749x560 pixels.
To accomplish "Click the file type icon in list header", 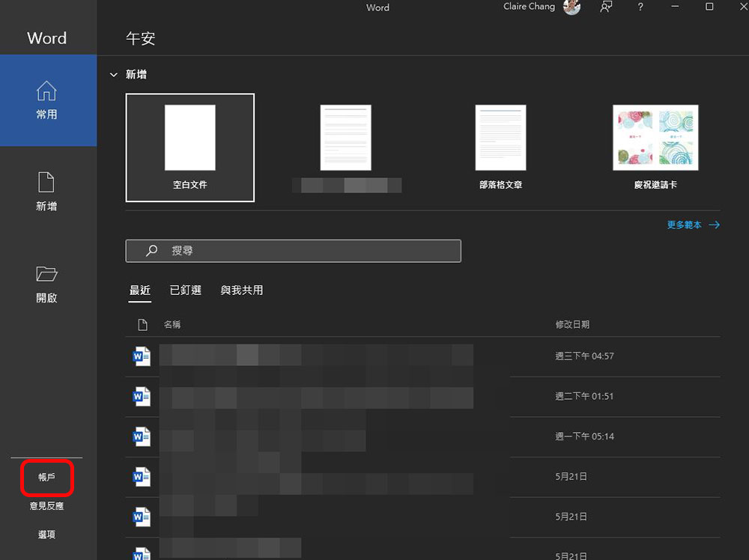I will [142, 325].
